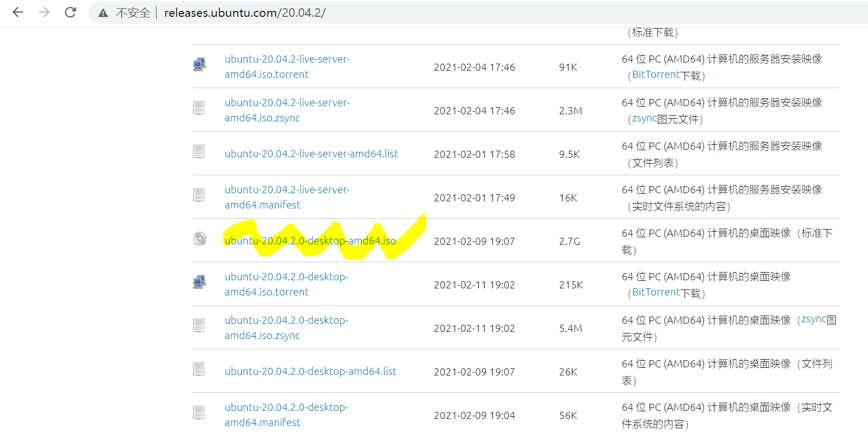Viewport: 868px width, 444px height.
Task: Open ubuntu-20.04.2-live-server-amd64.manifest link
Action: pos(288,197)
